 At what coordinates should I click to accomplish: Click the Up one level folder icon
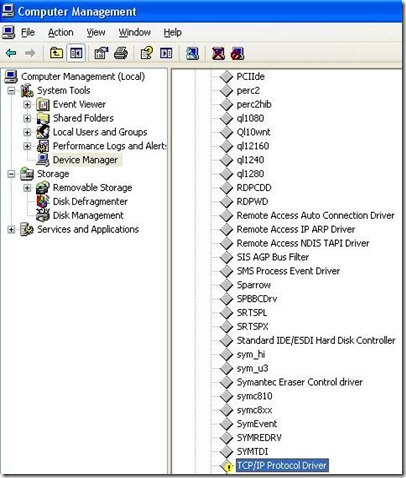point(56,53)
